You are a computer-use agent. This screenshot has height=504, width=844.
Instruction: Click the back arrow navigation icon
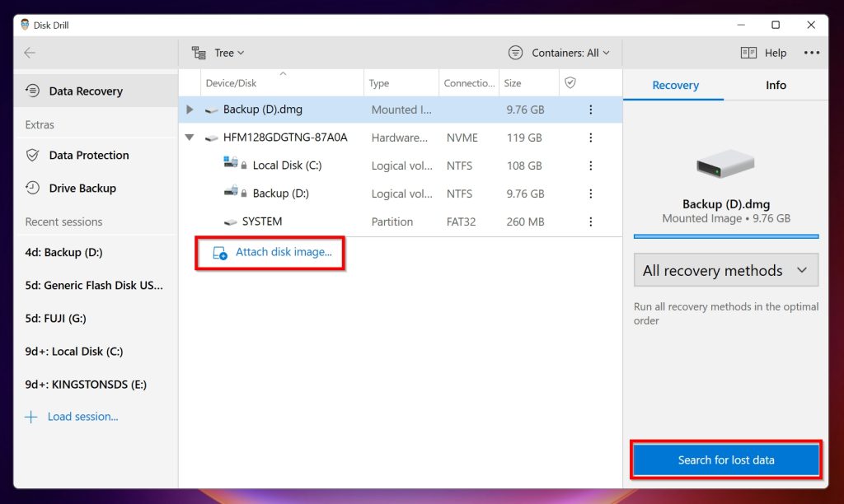[x=30, y=52]
